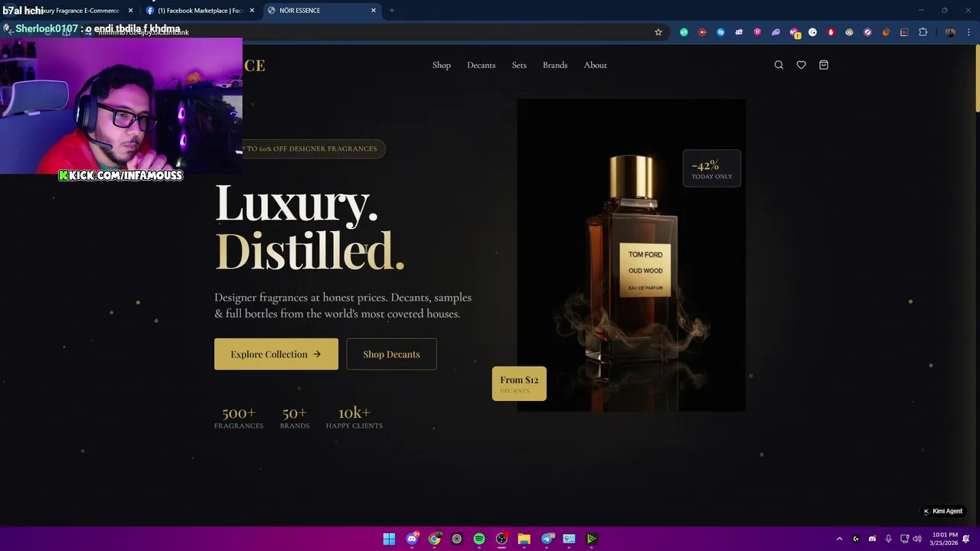Open Spotify from the taskbar
Image resolution: width=980 pixels, height=551 pixels.
click(x=479, y=539)
